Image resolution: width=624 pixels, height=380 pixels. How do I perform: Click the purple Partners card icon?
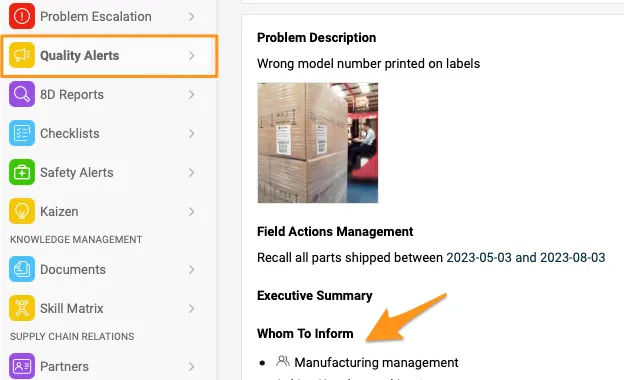coord(22,366)
